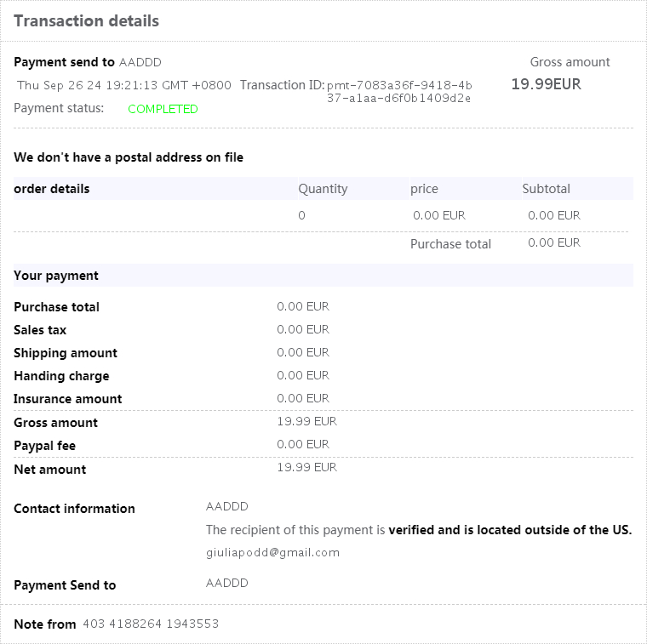This screenshot has width=647, height=644.
Task: Click the Paypal fee label
Action: (x=44, y=446)
